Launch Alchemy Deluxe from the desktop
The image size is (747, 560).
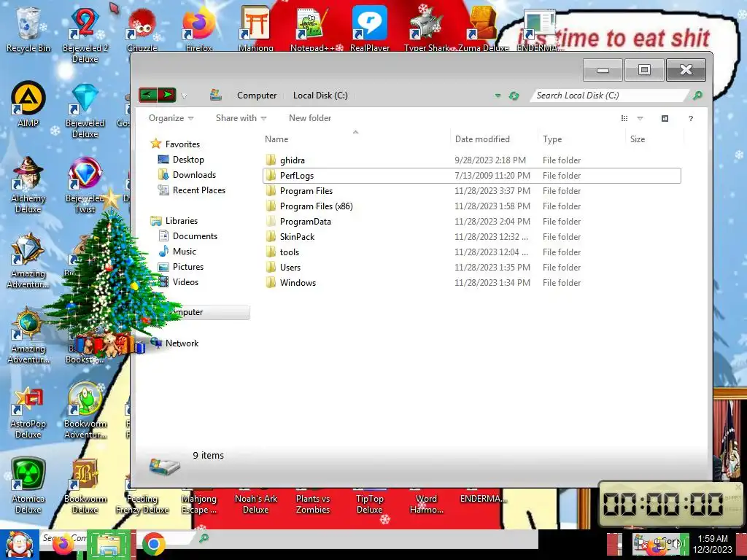pos(28,184)
